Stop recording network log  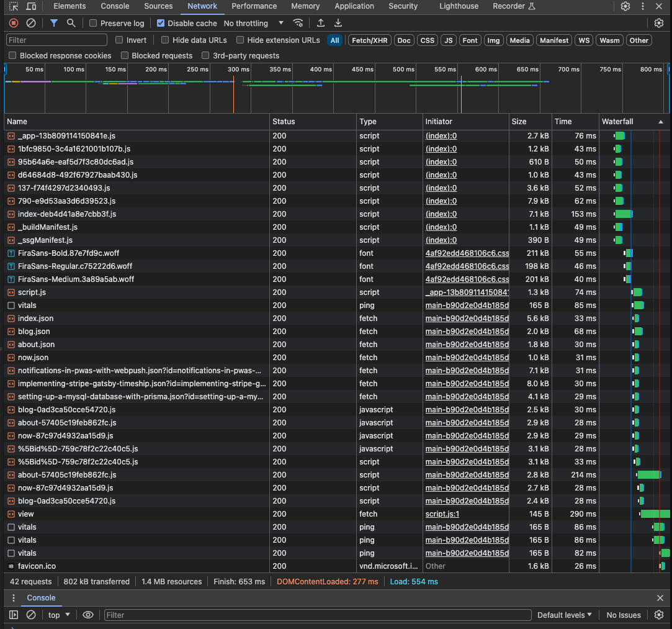tap(12, 23)
